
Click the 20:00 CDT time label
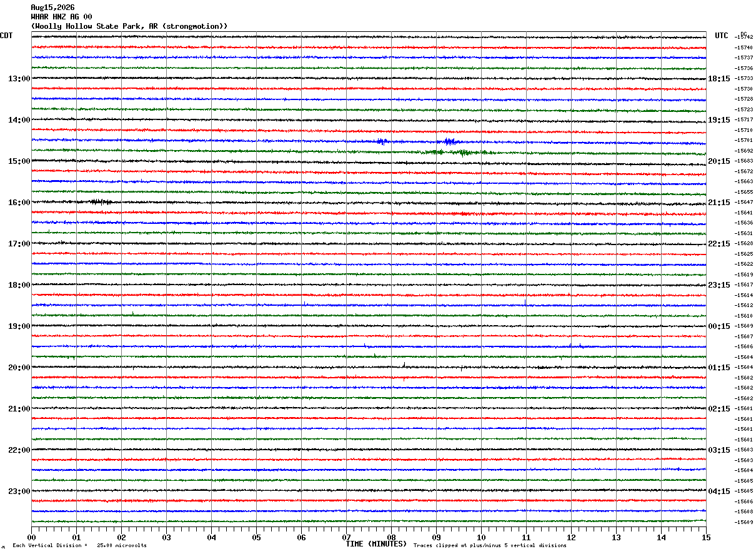[x=19, y=368]
